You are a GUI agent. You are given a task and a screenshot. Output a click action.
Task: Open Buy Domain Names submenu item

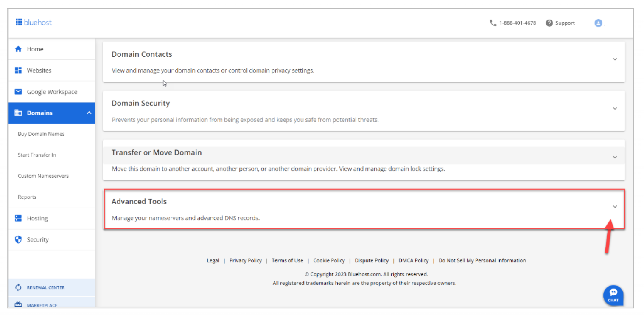pyautogui.click(x=41, y=134)
